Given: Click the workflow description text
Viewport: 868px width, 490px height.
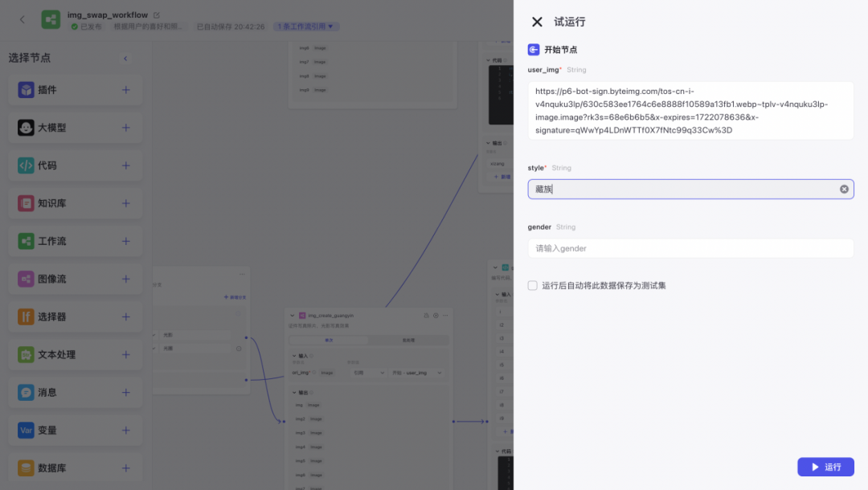Looking at the screenshot, I should (148, 27).
